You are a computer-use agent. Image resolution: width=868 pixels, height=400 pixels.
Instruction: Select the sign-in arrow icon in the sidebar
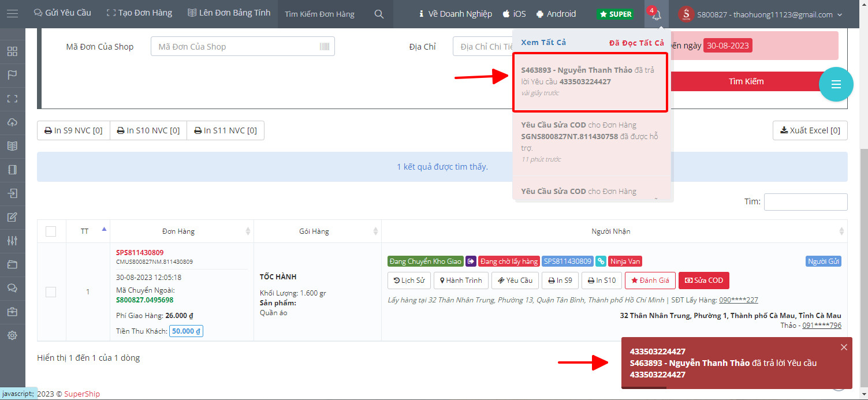tap(12, 193)
